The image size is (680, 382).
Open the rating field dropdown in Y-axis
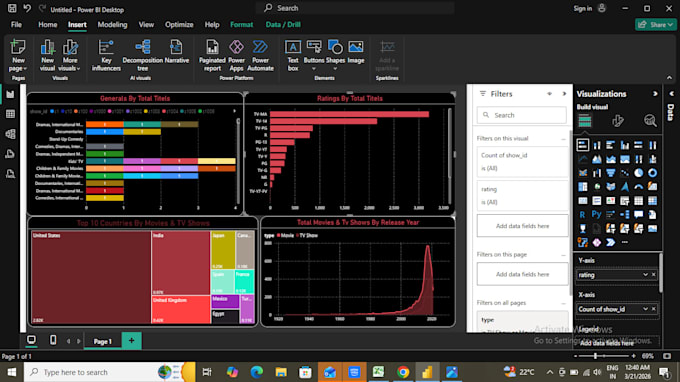[x=645, y=274]
